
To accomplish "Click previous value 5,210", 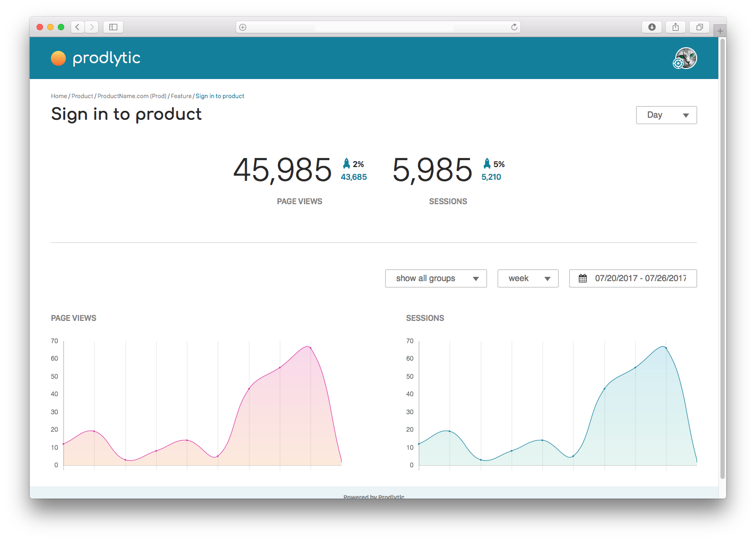I will [491, 177].
